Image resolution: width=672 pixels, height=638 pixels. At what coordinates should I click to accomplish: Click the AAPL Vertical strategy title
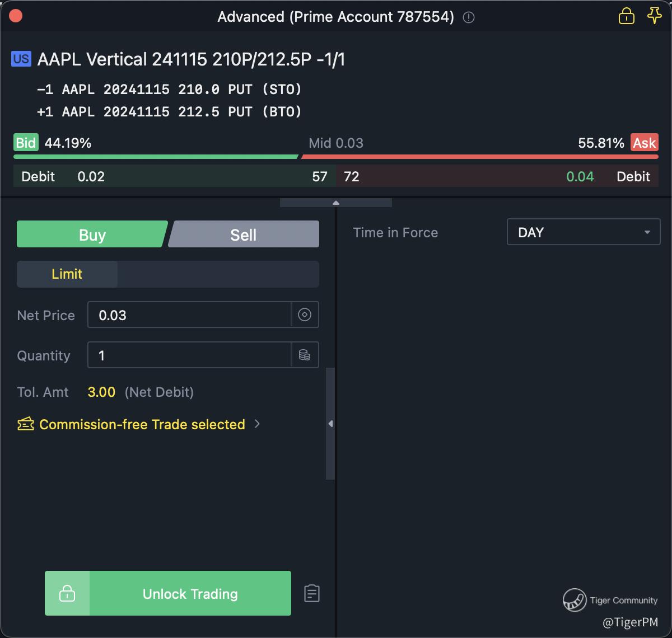191,59
